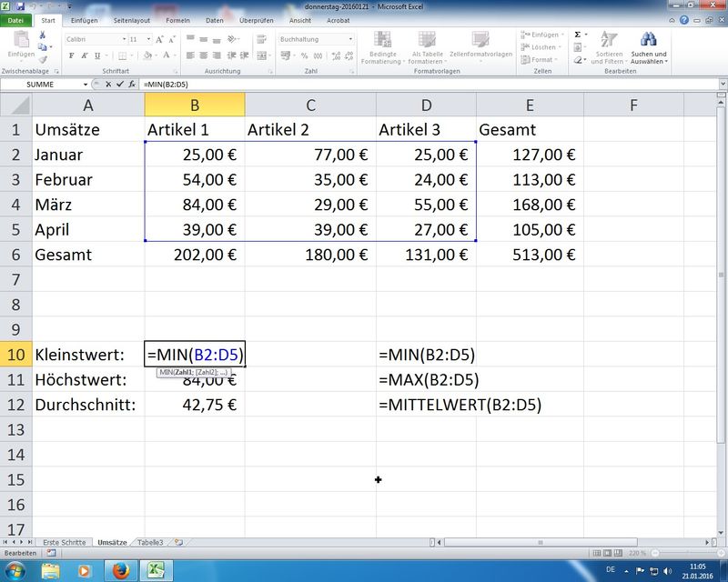Switch to the Formeln ribbon tab
Image resolution: width=728 pixels, height=582 pixels.
point(178,19)
